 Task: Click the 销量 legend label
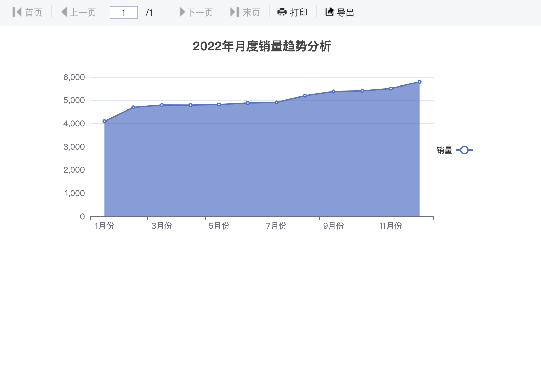(x=444, y=150)
